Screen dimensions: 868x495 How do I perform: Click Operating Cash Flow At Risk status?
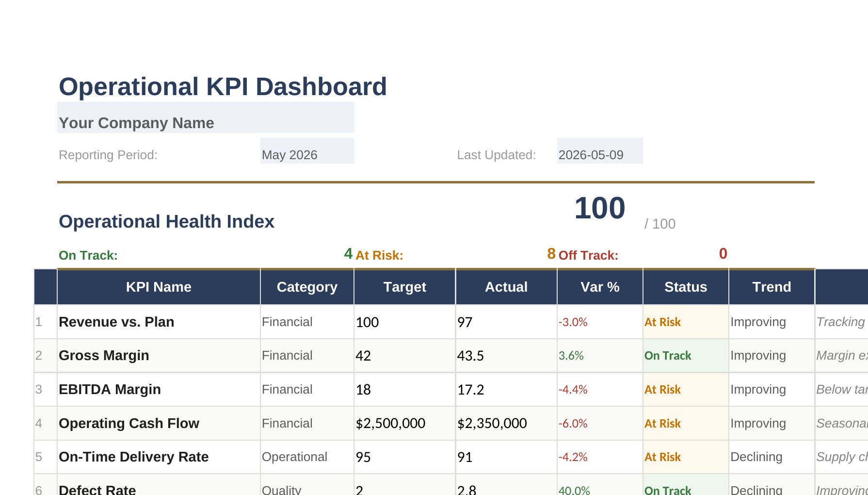(x=686, y=423)
